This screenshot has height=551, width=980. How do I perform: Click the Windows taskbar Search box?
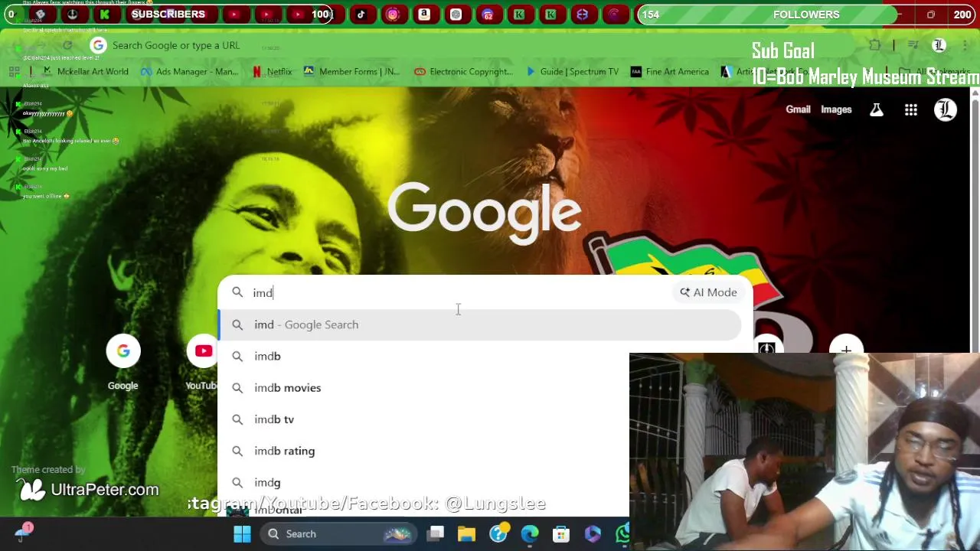click(x=337, y=533)
